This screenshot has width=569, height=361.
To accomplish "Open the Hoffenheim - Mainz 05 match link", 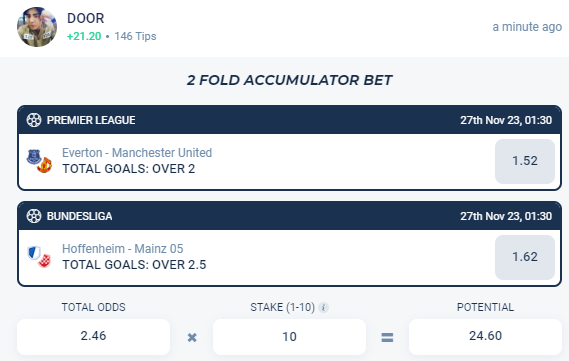I will (x=123, y=249).
